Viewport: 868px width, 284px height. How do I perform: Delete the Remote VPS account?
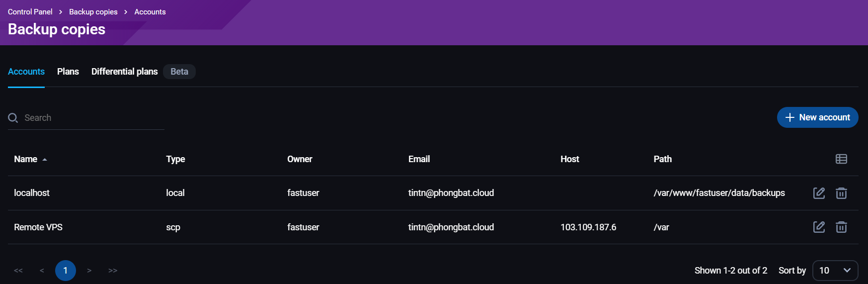pyautogui.click(x=841, y=227)
